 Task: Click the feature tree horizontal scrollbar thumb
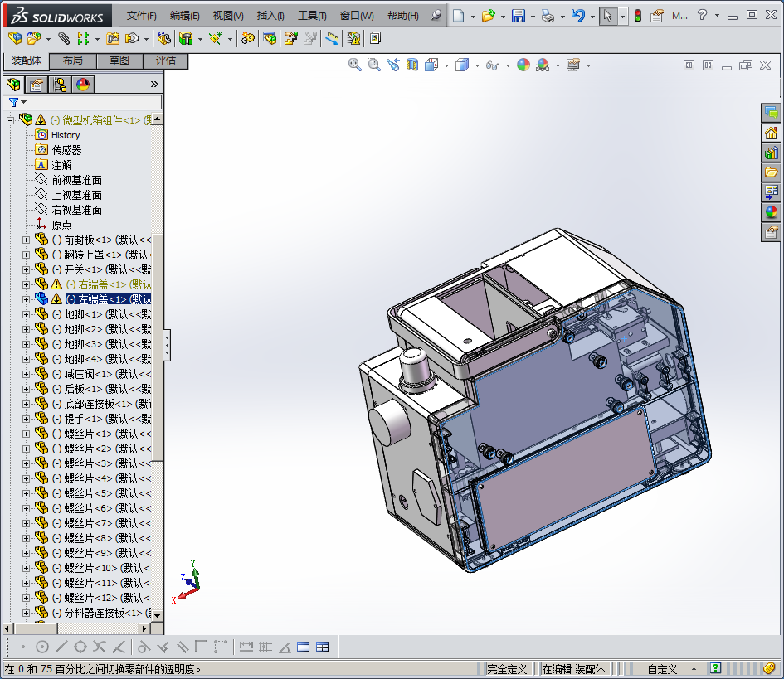pyautogui.click(x=36, y=628)
